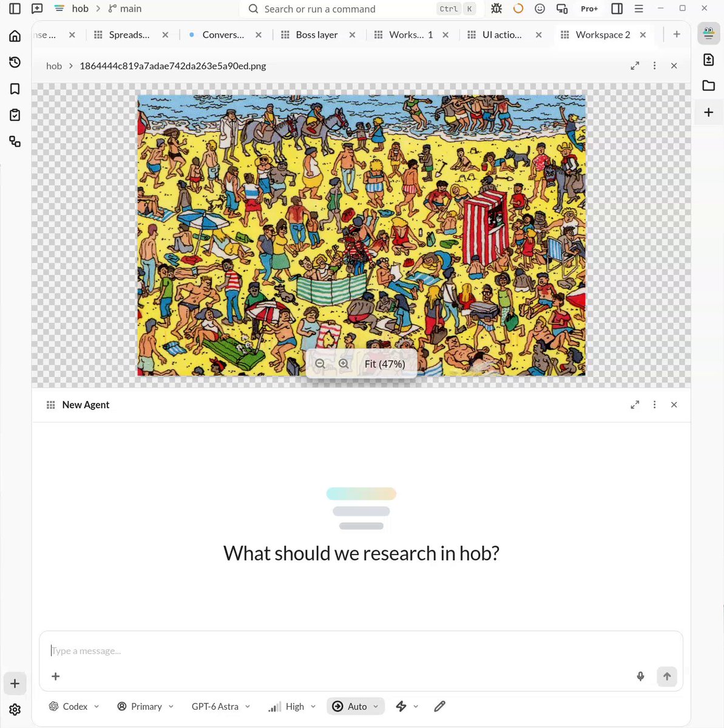Click the Fit (47%) zoom button
The width and height of the screenshot is (724, 728).
[x=385, y=363]
